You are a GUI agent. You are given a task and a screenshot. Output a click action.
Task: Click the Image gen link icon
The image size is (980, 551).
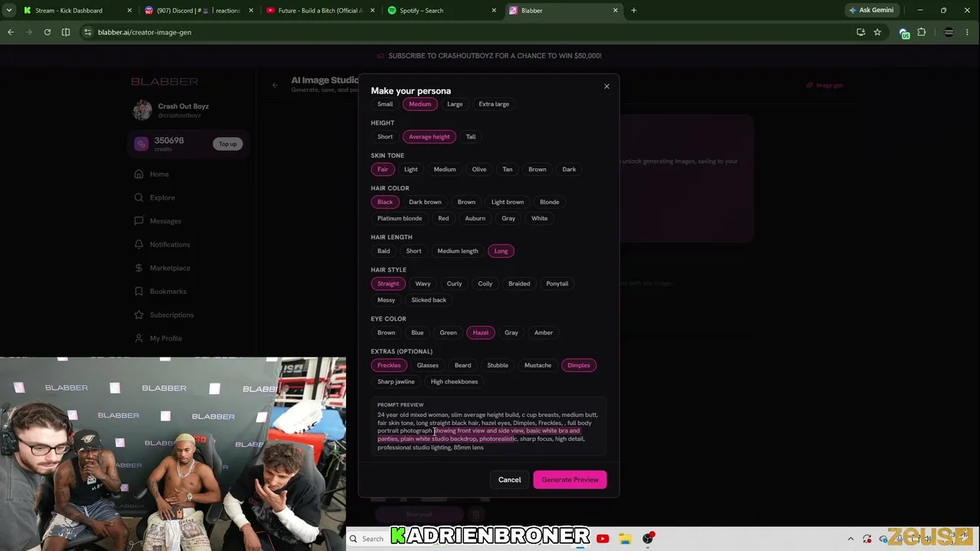click(x=809, y=85)
